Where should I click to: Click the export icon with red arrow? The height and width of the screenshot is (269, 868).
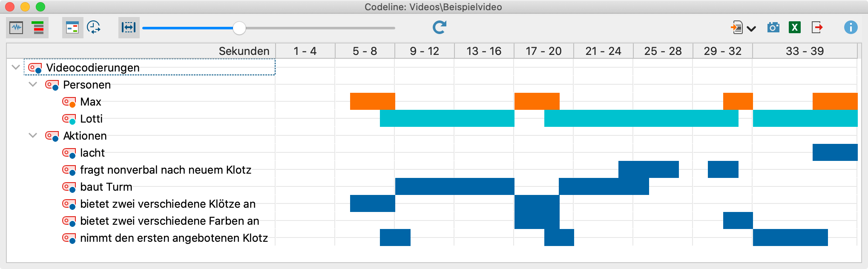tap(817, 28)
